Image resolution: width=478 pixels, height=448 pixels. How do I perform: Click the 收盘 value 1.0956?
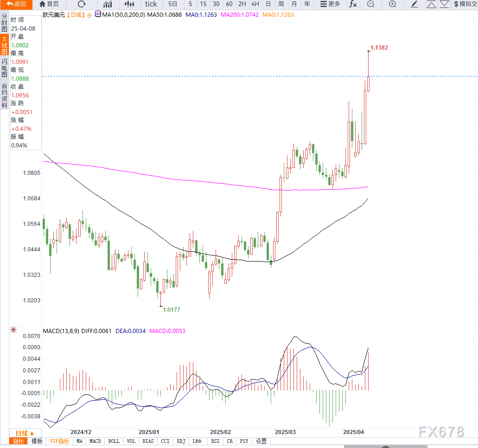[x=20, y=95]
